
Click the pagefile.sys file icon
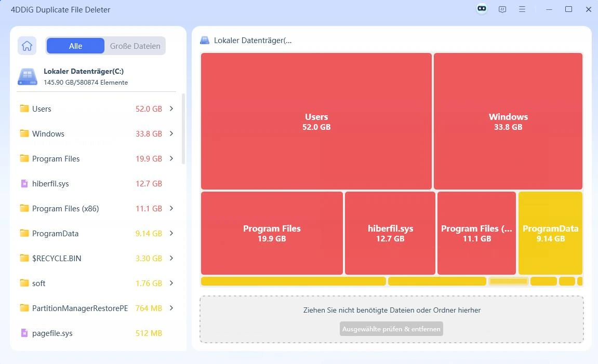(24, 333)
